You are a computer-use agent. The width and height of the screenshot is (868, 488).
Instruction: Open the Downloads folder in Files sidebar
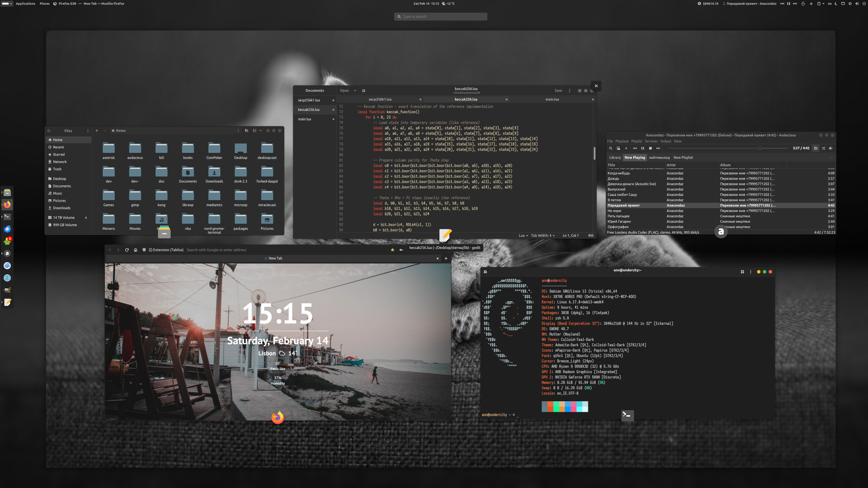click(x=62, y=208)
